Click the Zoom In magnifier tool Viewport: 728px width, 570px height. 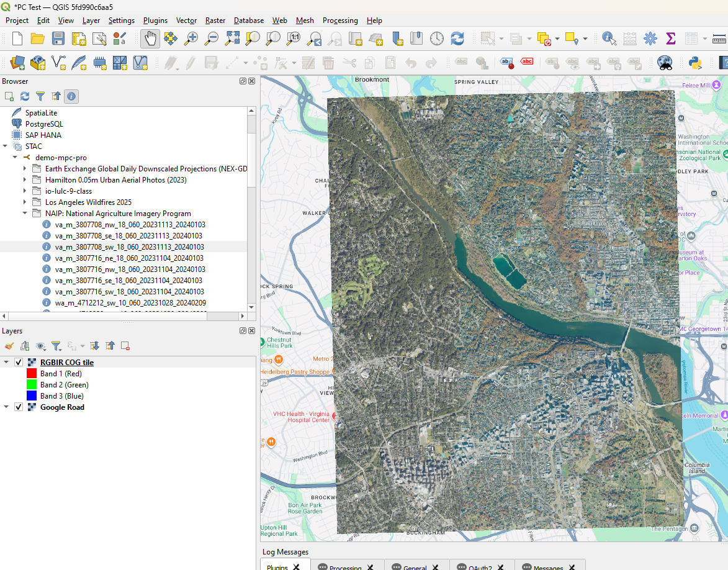point(191,38)
